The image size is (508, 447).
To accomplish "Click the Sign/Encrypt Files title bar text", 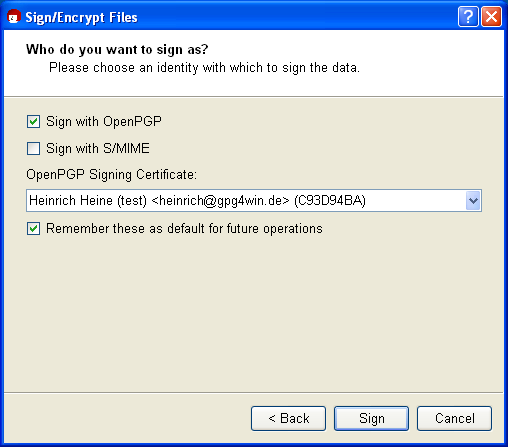I will [81, 17].
